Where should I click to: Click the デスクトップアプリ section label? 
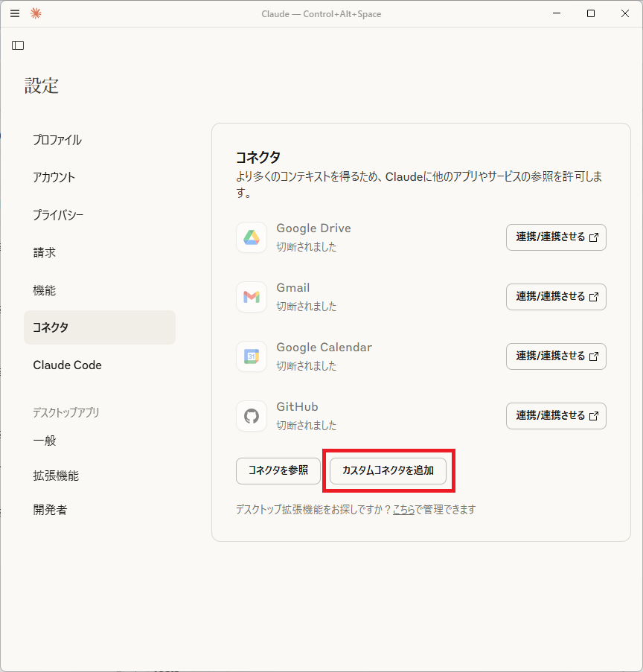(66, 413)
